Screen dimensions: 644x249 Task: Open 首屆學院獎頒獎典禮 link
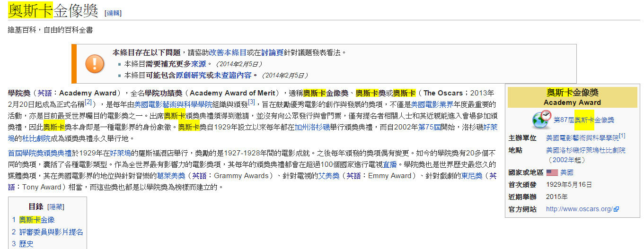tap(40, 153)
